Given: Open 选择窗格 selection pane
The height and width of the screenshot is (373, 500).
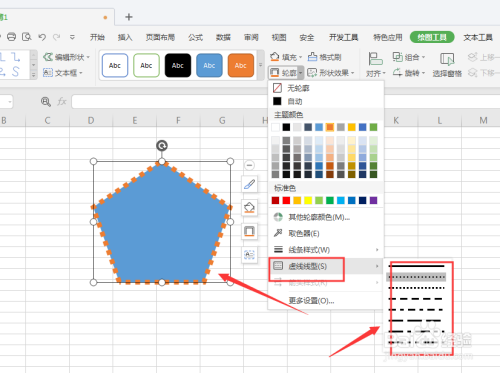Looking at the screenshot, I should (x=447, y=64).
